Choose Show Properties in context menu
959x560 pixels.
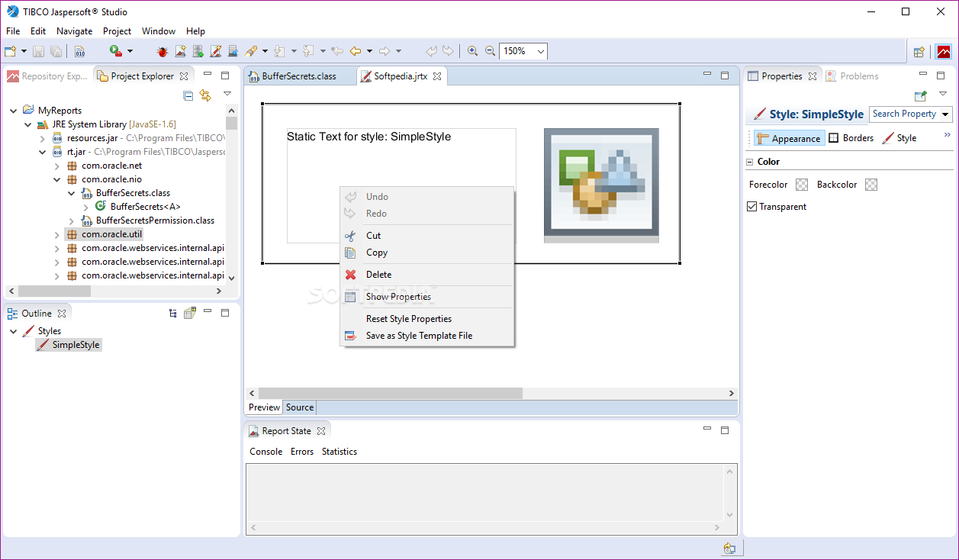click(427, 297)
